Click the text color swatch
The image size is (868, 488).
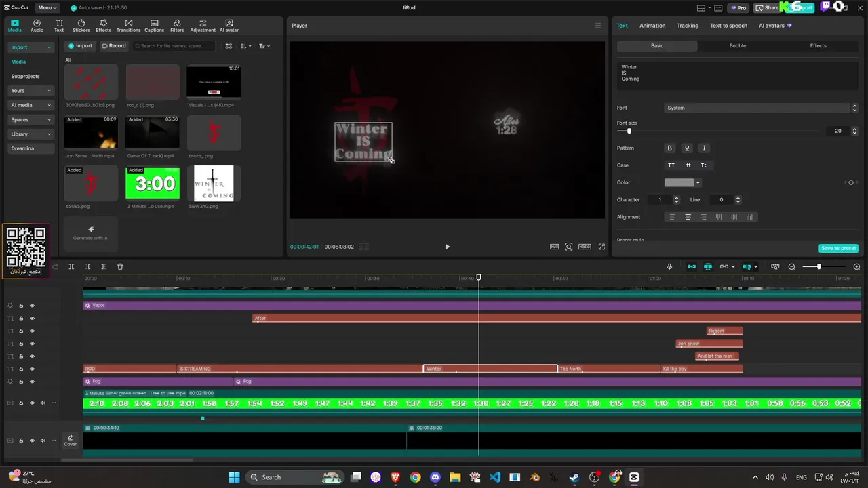tap(679, 182)
